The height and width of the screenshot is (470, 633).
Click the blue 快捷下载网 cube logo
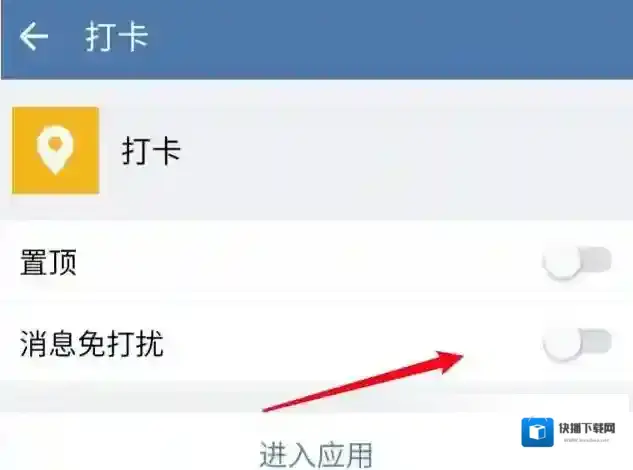click(537, 432)
